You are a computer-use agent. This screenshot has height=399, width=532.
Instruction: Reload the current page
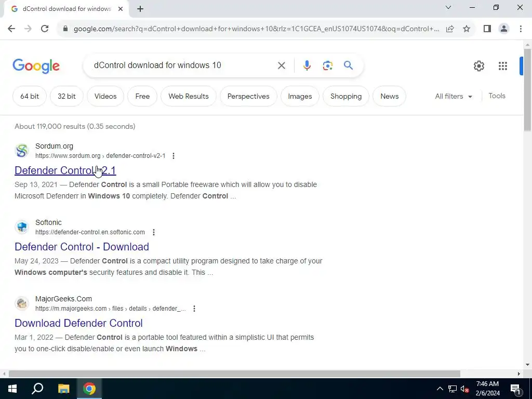pos(45,29)
